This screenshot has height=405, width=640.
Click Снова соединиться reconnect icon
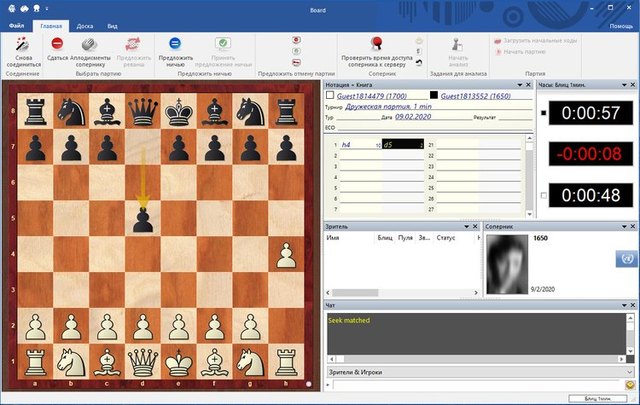[21, 44]
